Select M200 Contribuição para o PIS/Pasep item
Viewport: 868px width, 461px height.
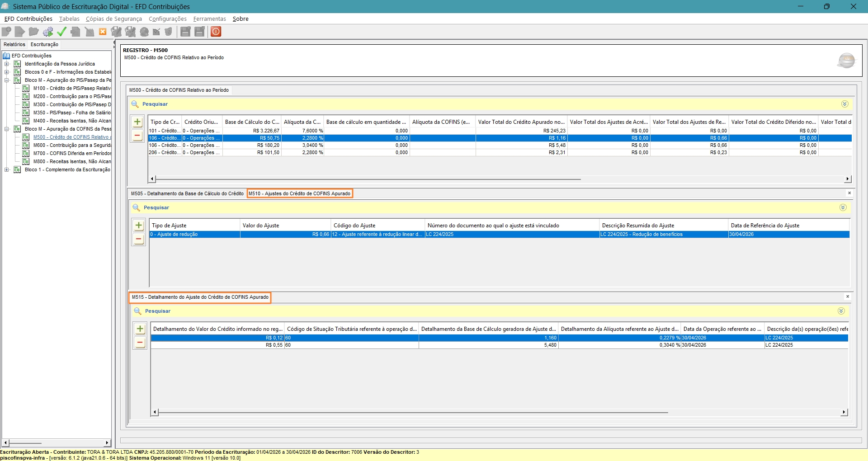pos(72,96)
